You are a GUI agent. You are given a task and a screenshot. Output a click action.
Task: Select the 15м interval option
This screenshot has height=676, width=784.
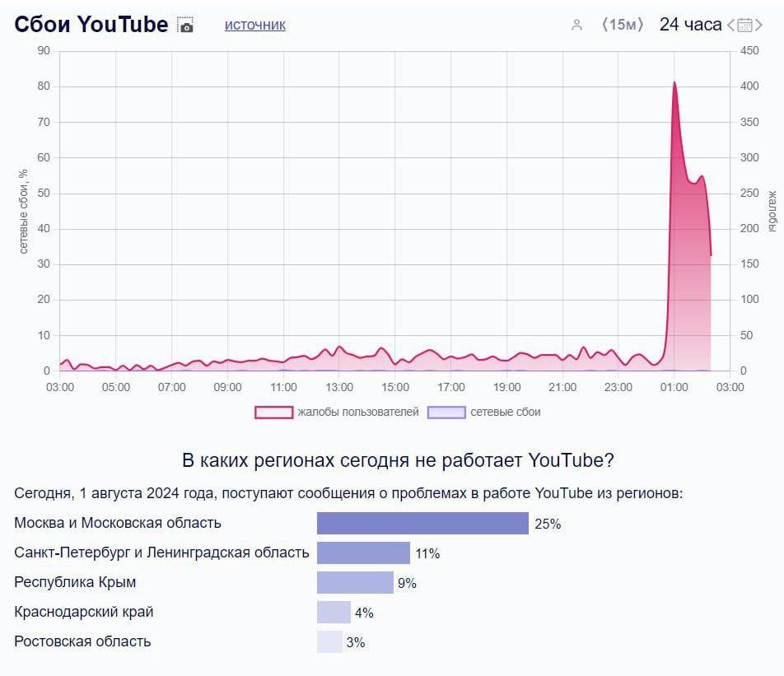pyautogui.click(x=623, y=25)
